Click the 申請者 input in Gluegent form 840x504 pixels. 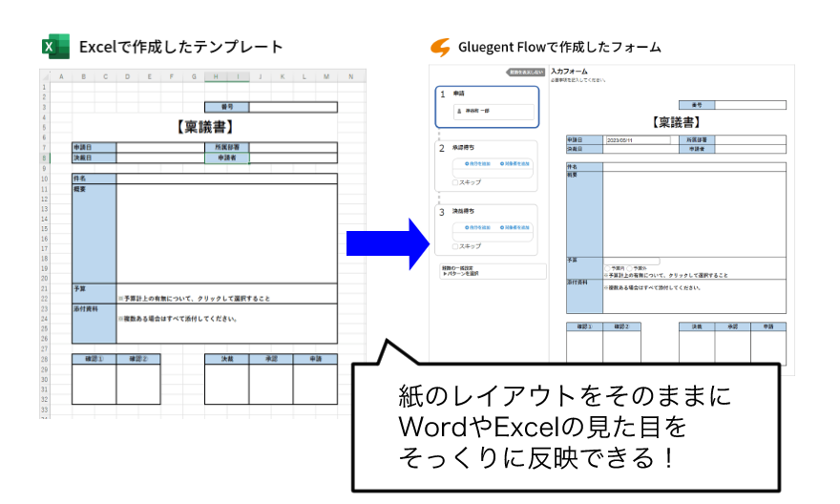coord(750,149)
